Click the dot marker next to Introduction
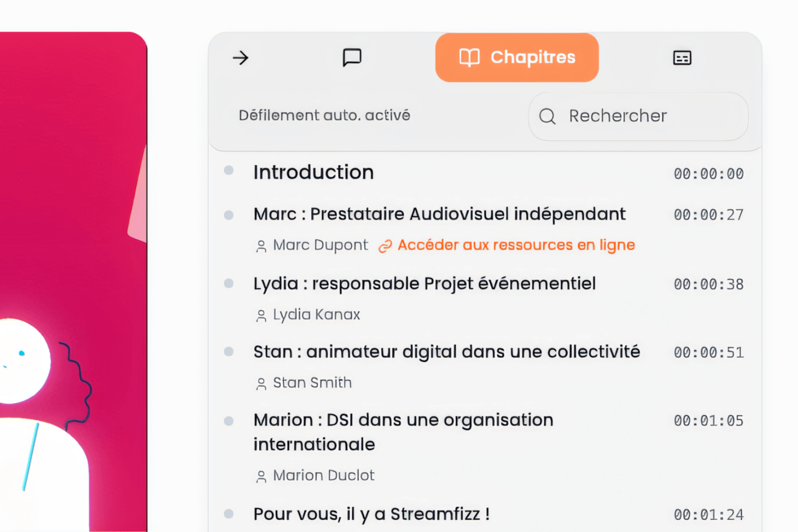Viewport: 798px width, 532px height. pyautogui.click(x=229, y=171)
